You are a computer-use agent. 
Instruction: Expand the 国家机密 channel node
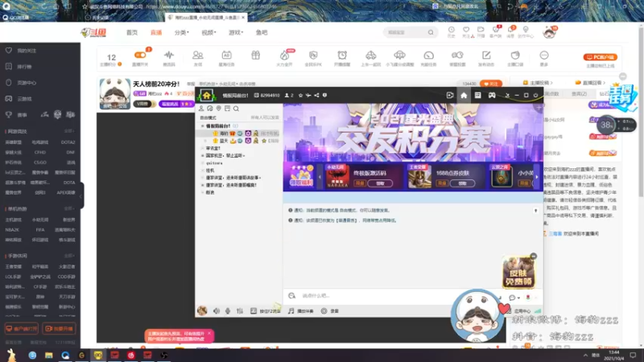click(203, 156)
